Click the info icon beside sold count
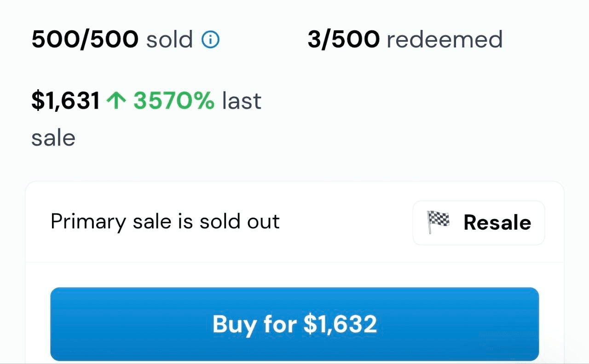The height and width of the screenshot is (364, 589). (x=211, y=40)
